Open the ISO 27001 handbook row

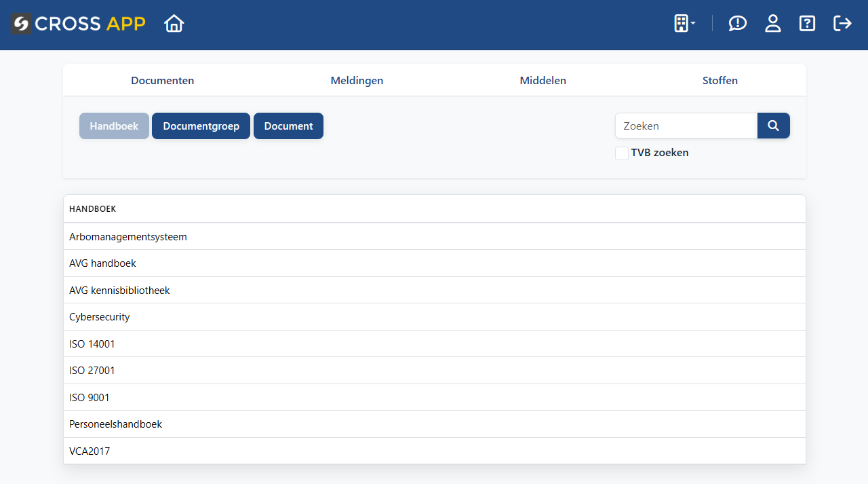(92, 371)
